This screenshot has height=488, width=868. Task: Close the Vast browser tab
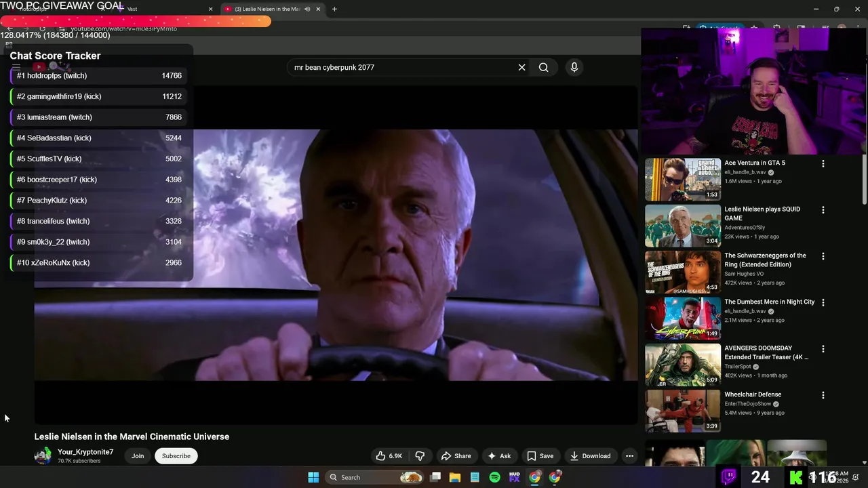point(210,9)
